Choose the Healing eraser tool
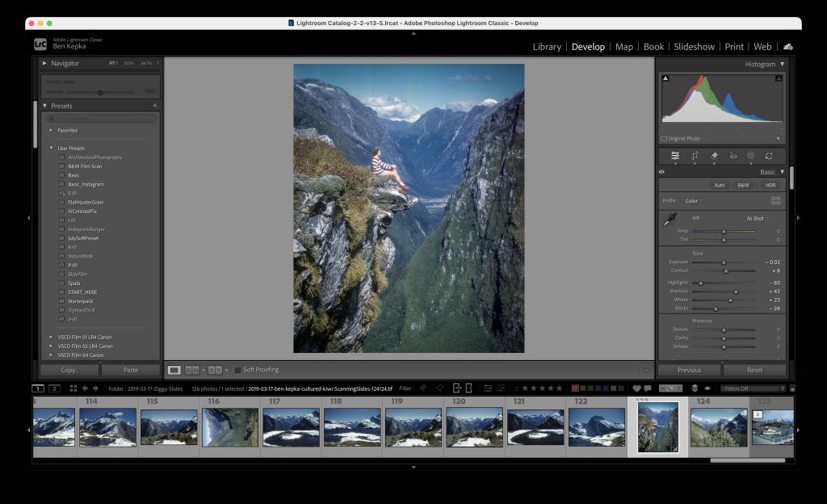Screen dimensions: 827x504 [714, 156]
